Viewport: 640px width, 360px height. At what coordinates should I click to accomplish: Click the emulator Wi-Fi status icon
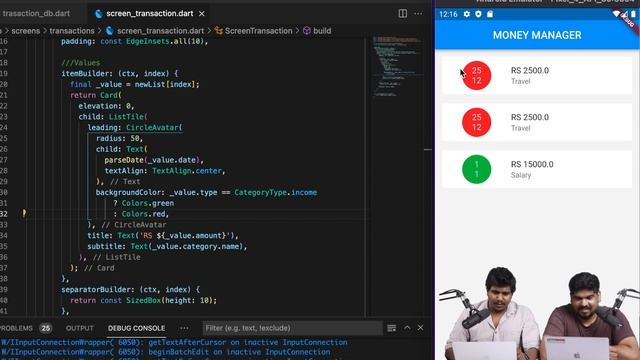[616, 14]
